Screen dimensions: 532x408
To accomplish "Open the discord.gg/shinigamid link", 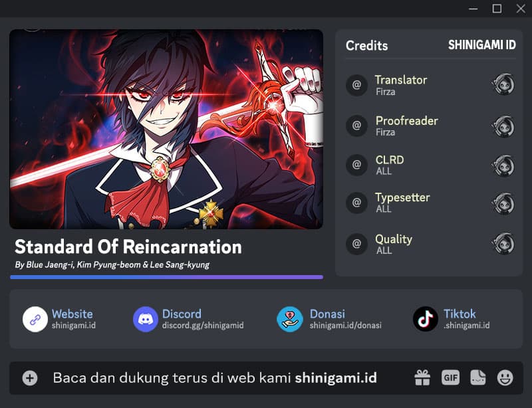I will tap(203, 326).
